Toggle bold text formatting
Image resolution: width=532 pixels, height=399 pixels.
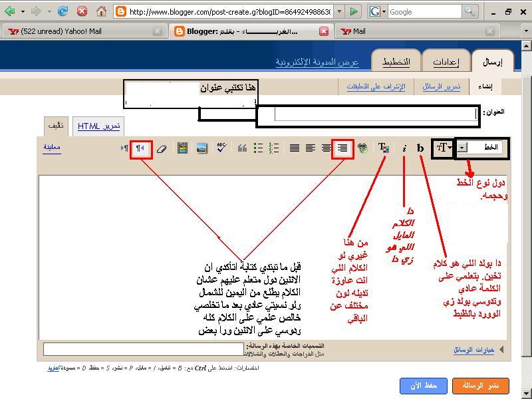coord(420,148)
